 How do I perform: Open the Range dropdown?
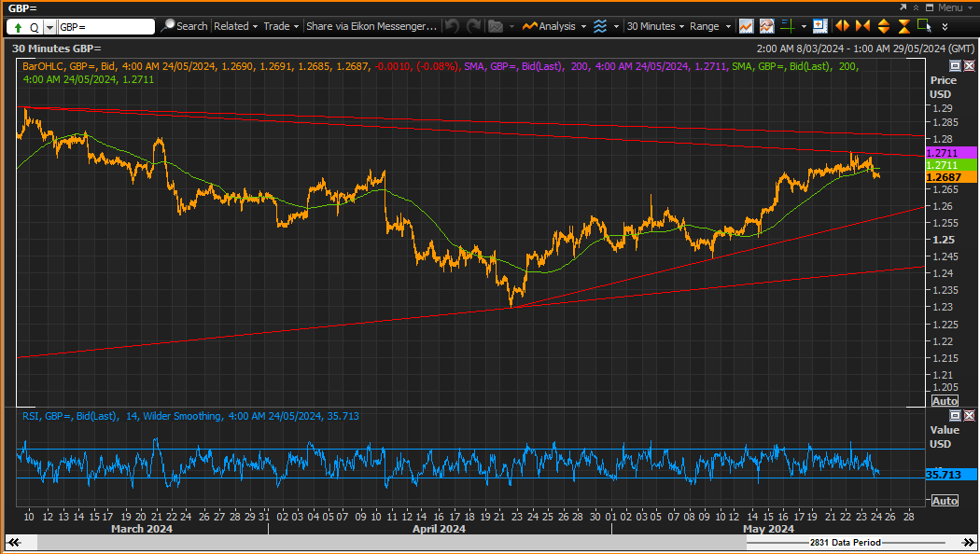click(710, 26)
